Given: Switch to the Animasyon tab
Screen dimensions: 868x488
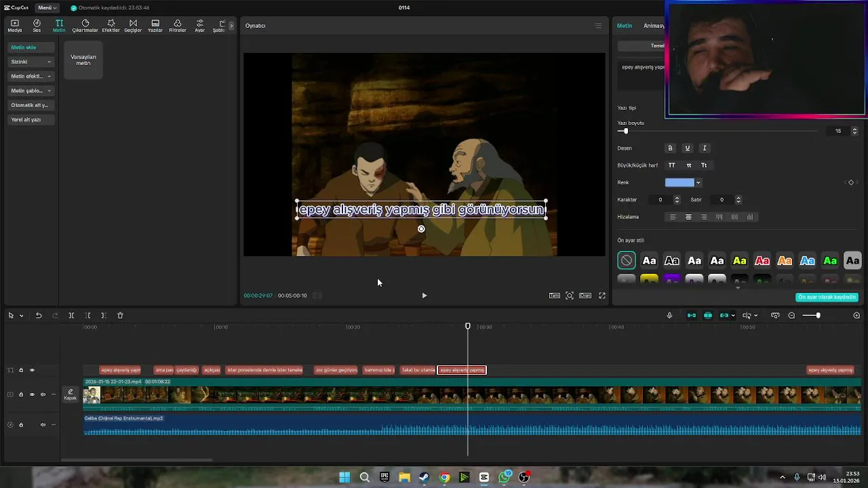Looking at the screenshot, I should (654, 26).
